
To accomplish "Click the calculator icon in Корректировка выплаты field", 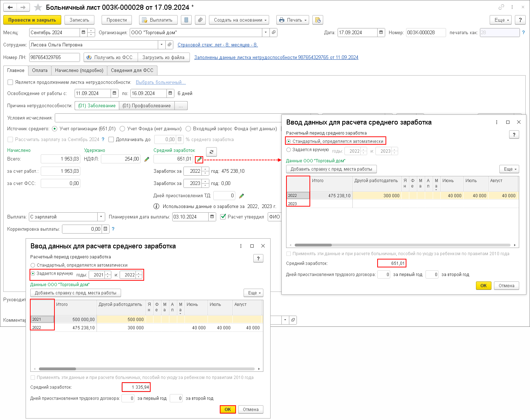I will tap(105, 229).
